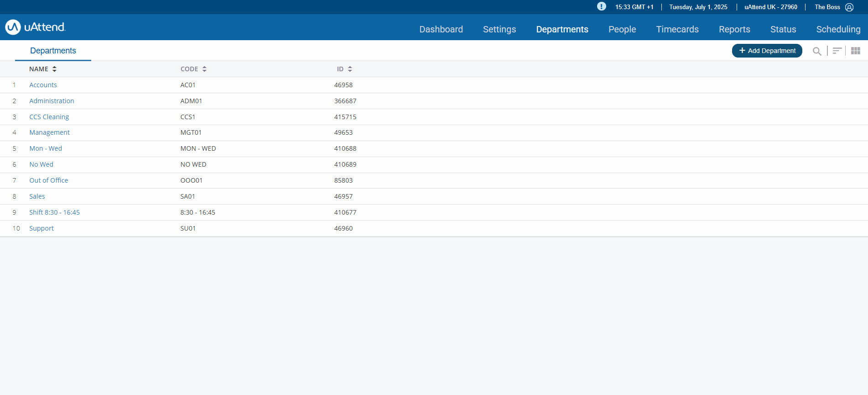868x395 pixels.
Task: Click code CCS1
Action: point(187,117)
